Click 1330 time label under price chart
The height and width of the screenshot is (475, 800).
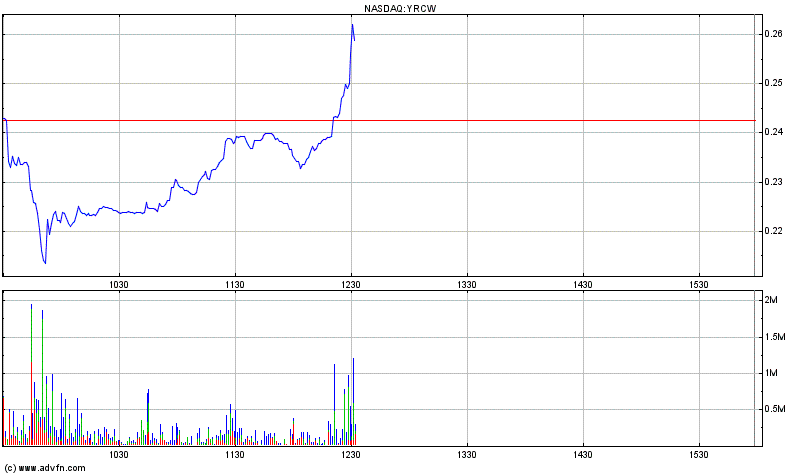point(467,285)
